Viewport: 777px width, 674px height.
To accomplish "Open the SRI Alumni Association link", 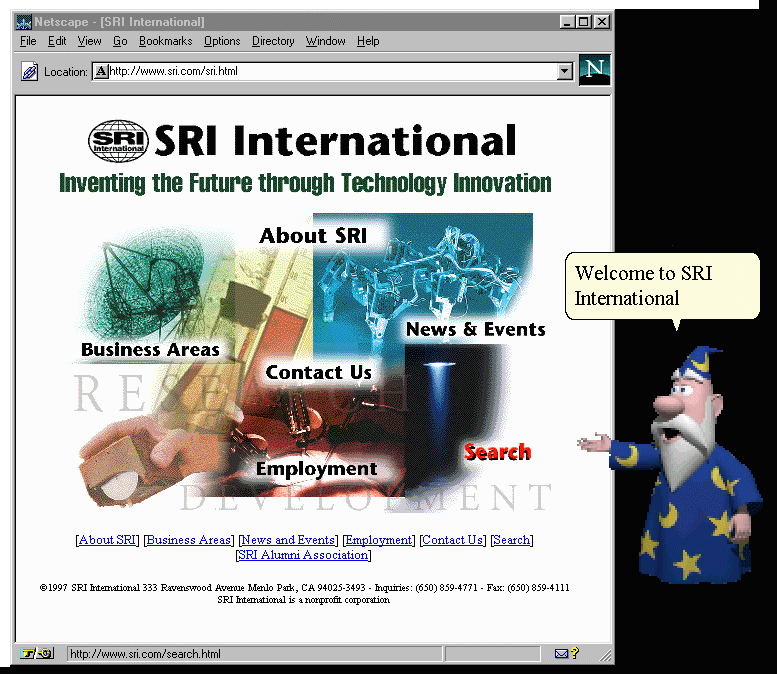I will 303,555.
